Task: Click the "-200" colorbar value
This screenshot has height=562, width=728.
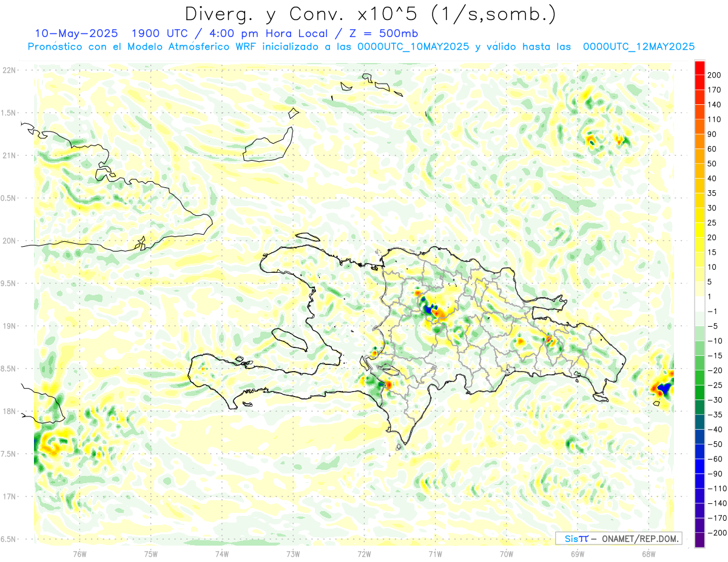Action: click(716, 533)
